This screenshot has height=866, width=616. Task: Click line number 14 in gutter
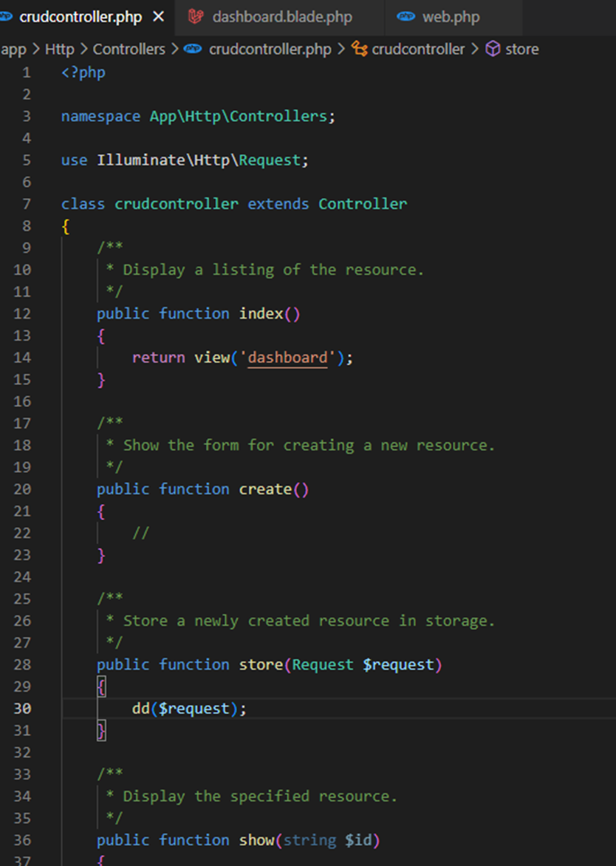point(23,358)
